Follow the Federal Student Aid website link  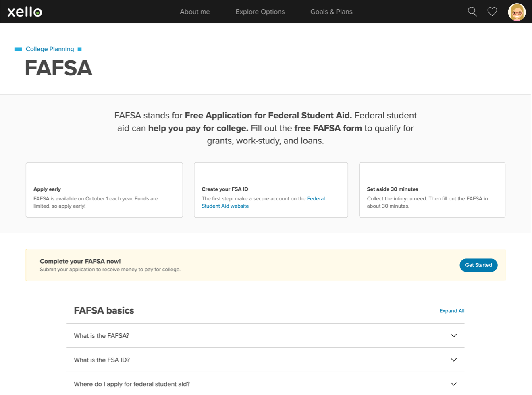click(x=263, y=202)
